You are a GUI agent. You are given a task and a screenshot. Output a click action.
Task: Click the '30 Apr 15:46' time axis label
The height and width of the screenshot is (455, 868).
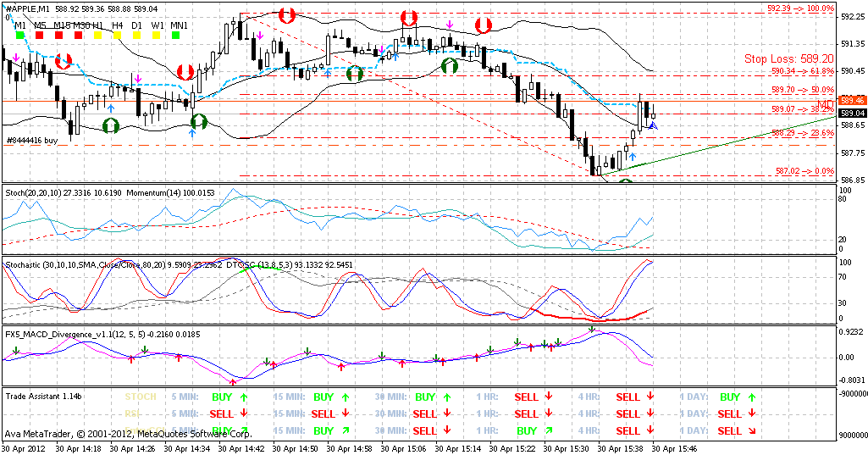pyautogui.click(x=674, y=447)
